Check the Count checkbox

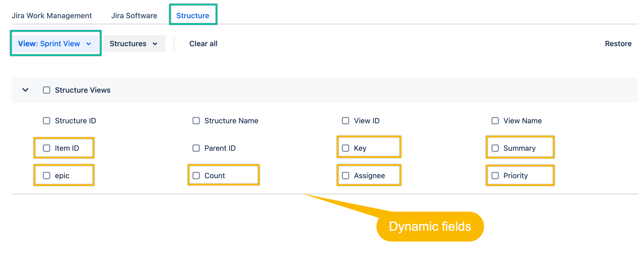coord(196,175)
